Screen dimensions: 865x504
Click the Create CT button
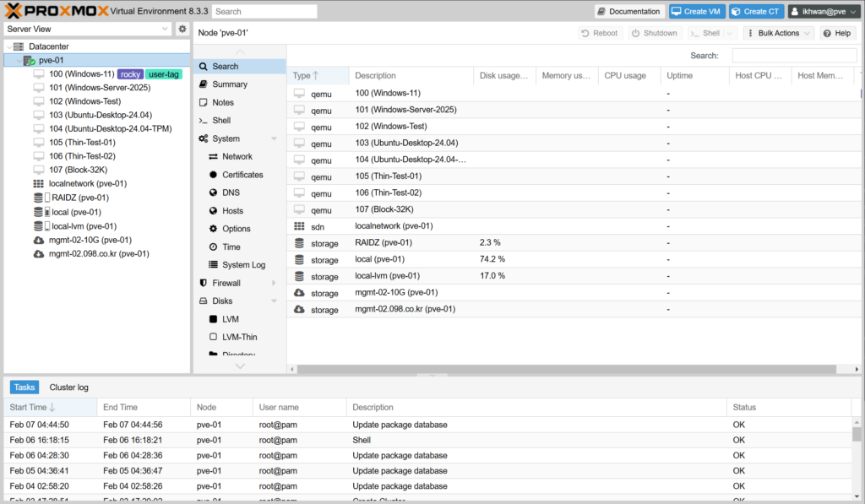[757, 11]
